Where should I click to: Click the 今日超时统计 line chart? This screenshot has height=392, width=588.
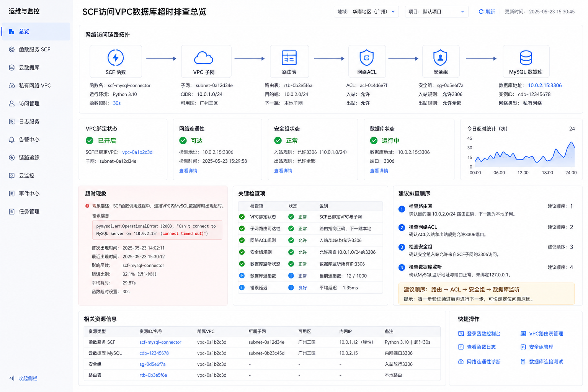tap(525, 154)
